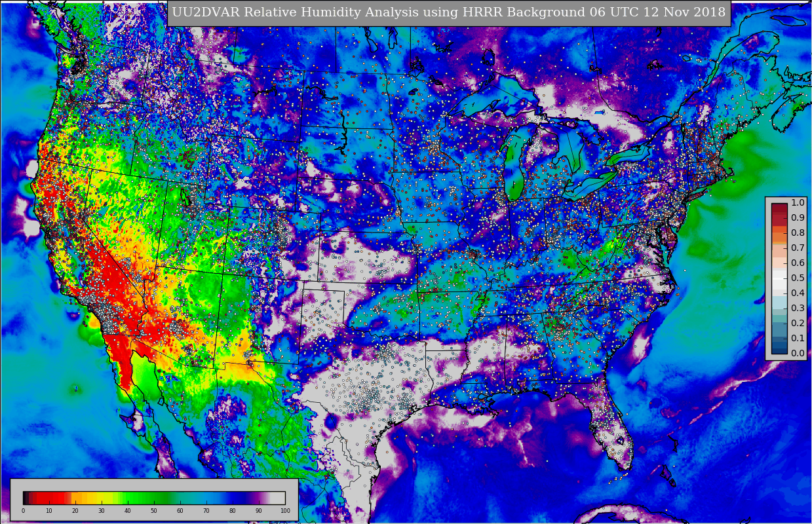812x524 pixels.
Task: Click the "70" tick label on bottom colorbar
Action: coord(206,510)
